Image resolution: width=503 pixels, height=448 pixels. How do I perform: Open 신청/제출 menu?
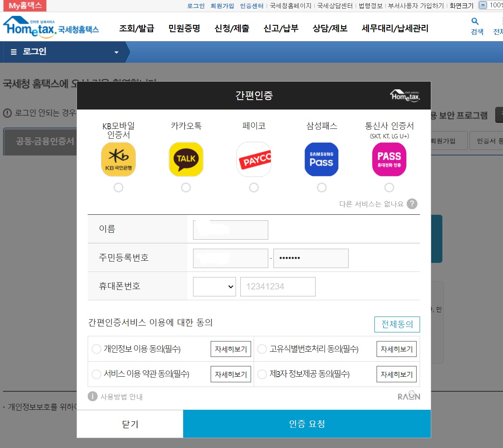click(x=232, y=28)
